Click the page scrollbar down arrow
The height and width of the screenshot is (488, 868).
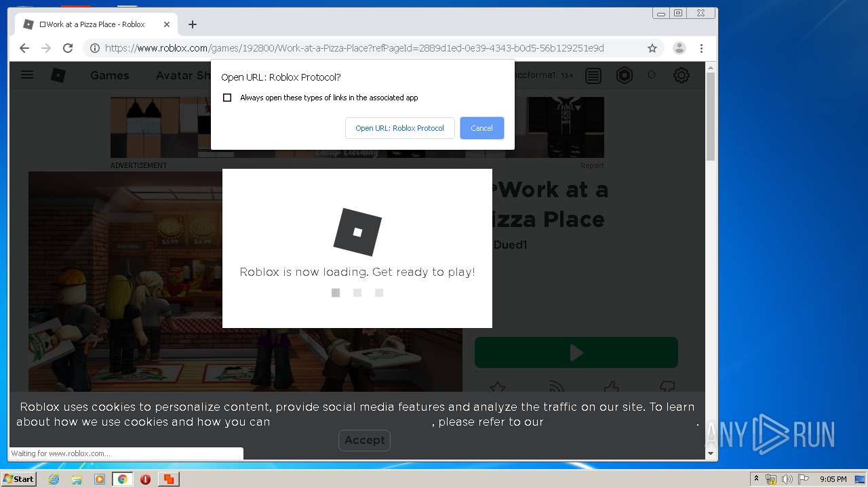pyautogui.click(x=711, y=453)
